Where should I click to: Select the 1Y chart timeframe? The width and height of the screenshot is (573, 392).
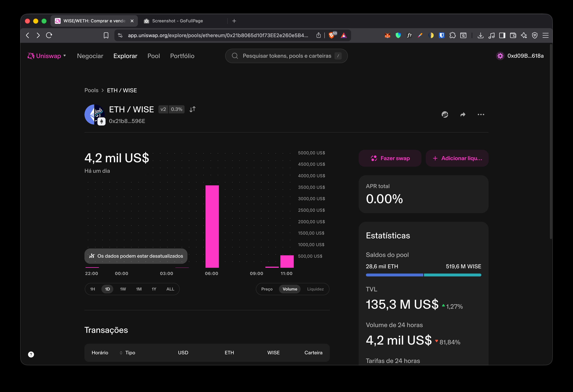point(154,289)
